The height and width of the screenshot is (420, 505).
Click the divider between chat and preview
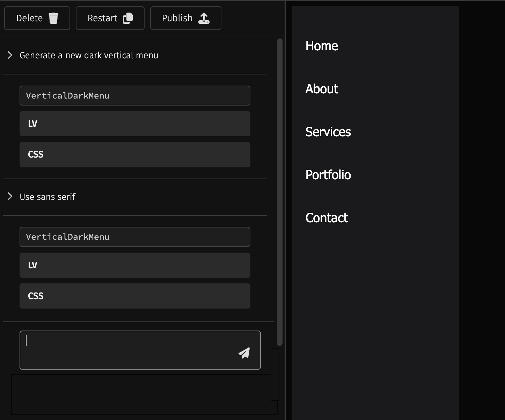coord(286,210)
